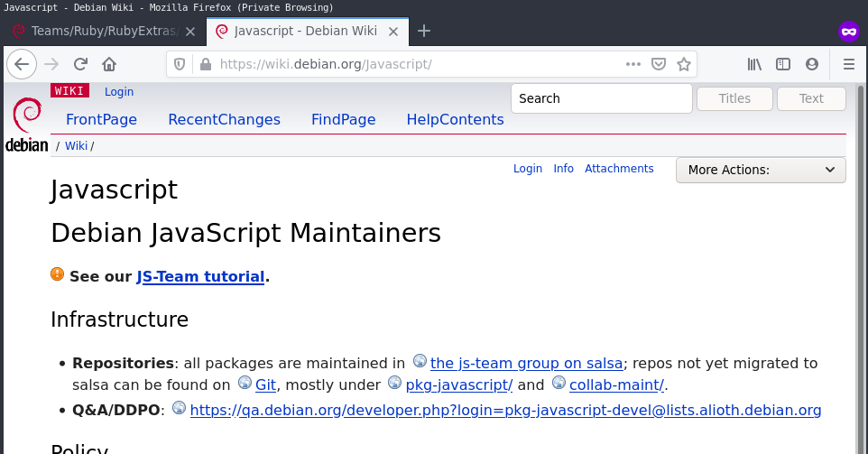Select the Javascript - Debian Wiki tab
Screen dimensions: 868x454
click(308, 31)
